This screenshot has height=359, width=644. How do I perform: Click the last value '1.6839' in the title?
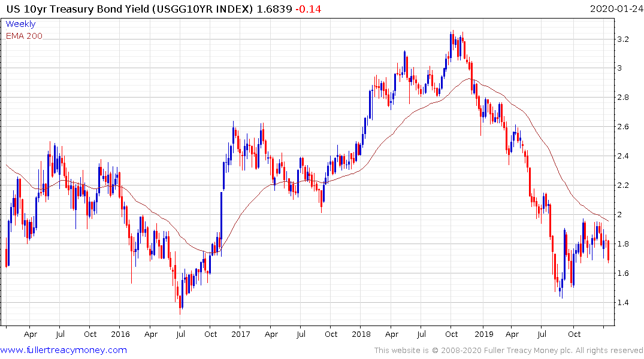pyautogui.click(x=274, y=9)
